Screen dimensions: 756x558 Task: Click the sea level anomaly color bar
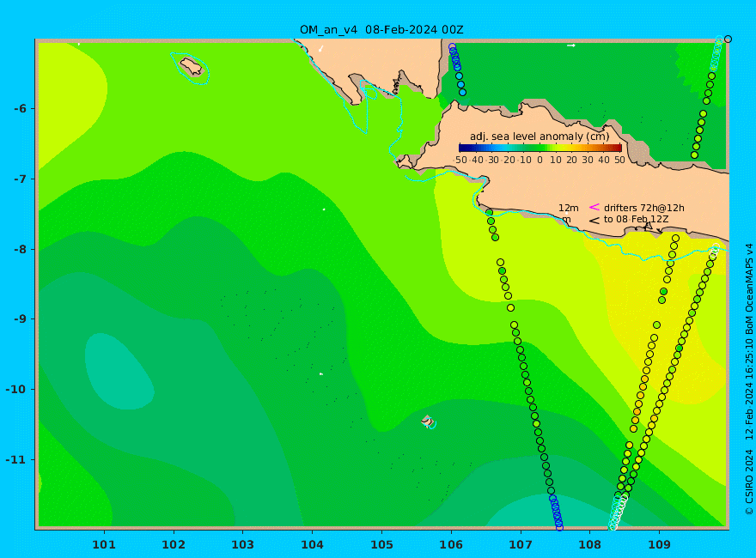[540, 148]
